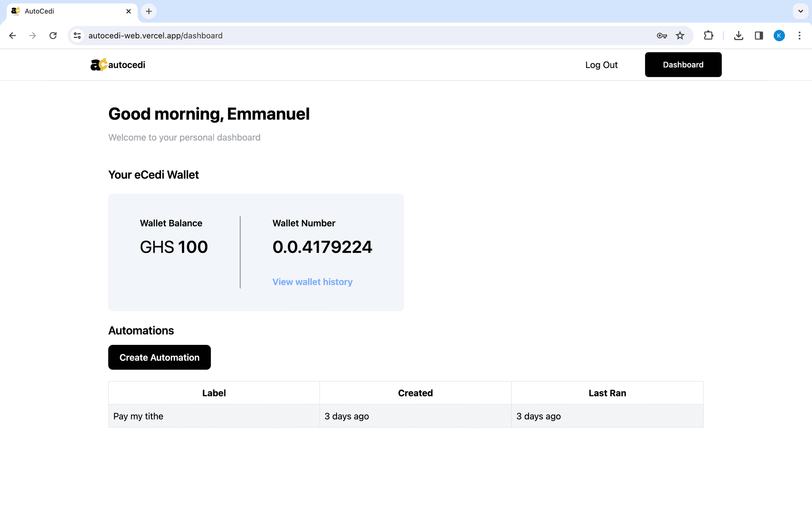This screenshot has width=812, height=508.
Task: Reload the page with refresh icon
Action: [x=53, y=36]
